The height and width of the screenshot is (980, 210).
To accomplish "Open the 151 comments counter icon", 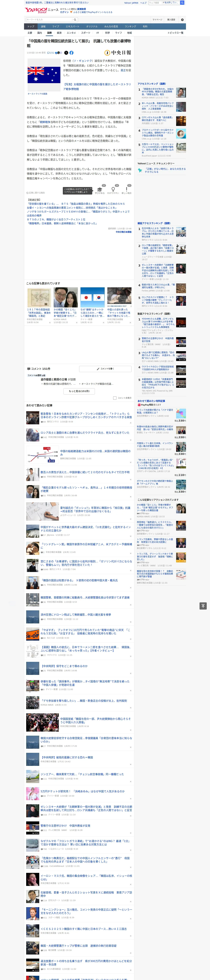I will 51,53.
